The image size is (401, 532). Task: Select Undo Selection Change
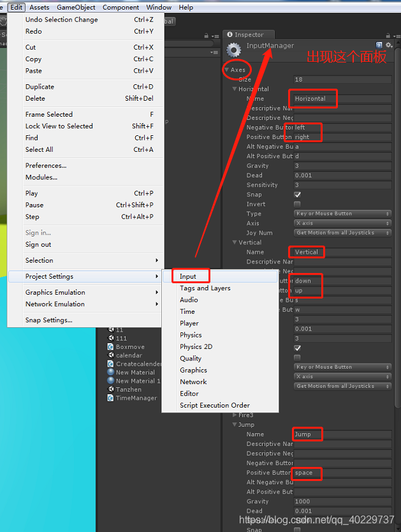[85, 20]
